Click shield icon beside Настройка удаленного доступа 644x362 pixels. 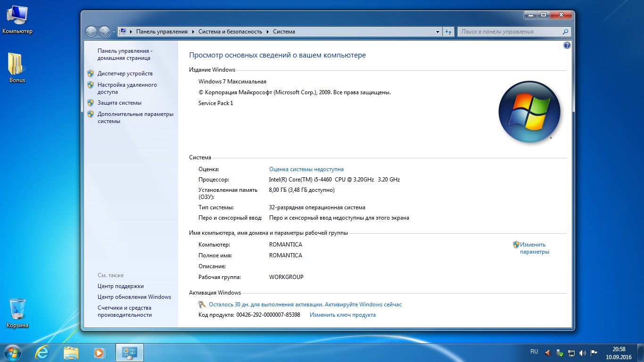point(91,85)
